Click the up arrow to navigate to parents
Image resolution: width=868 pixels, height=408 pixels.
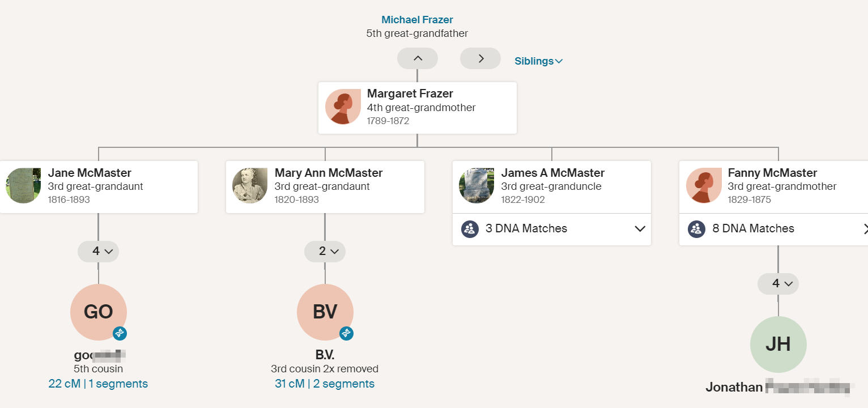coord(418,58)
